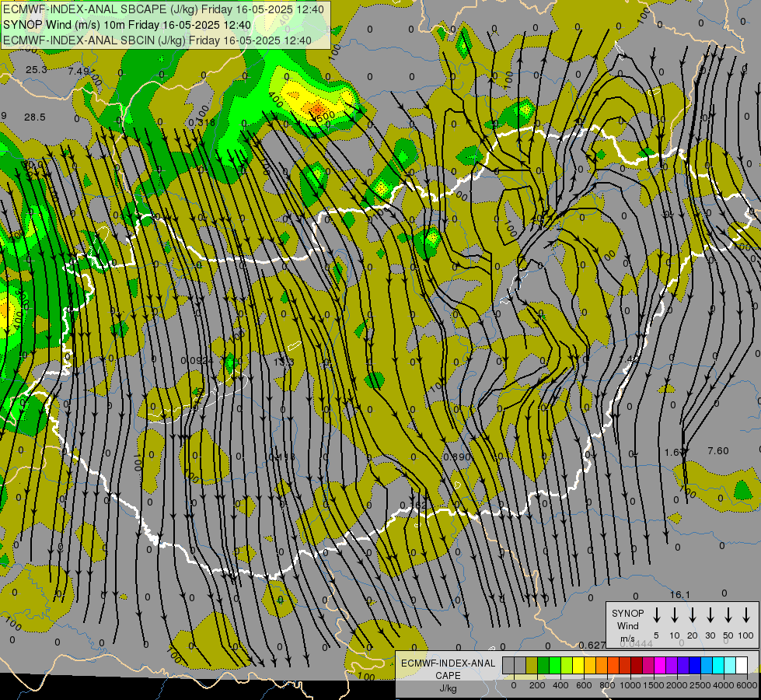The height and width of the screenshot is (700, 761).
Task: Click the map value '25.3'
Action: (37, 70)
